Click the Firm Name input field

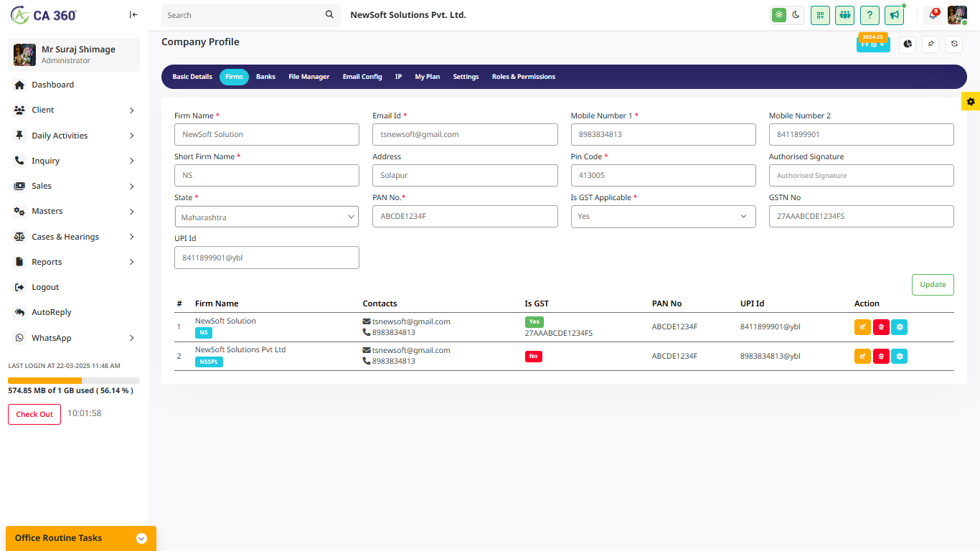[267, 134]
